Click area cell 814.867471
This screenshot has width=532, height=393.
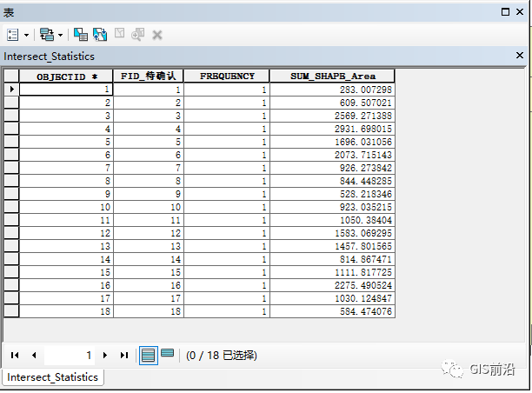(x=332, y=259)
